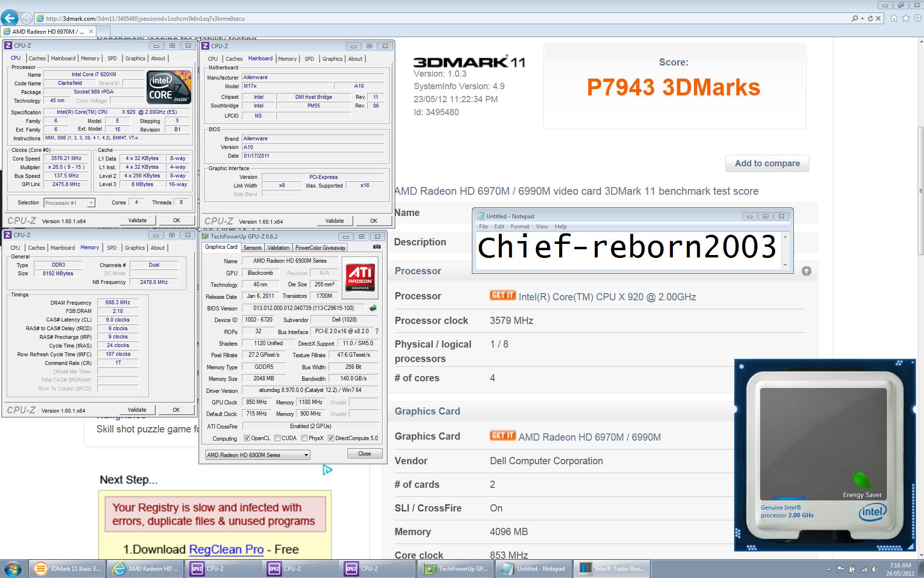Stop page loading with the X icon
Screen dimensions: 924x578
pyautogui.click(x=878, y=18)
